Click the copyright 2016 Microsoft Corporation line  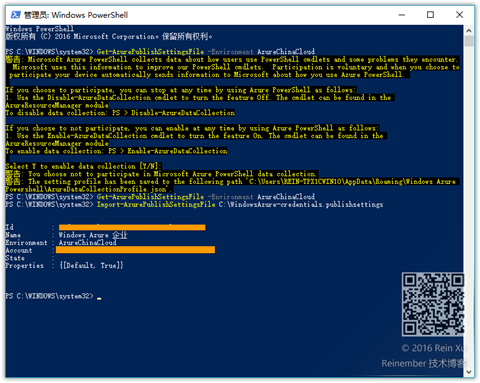tap(109, 36)
